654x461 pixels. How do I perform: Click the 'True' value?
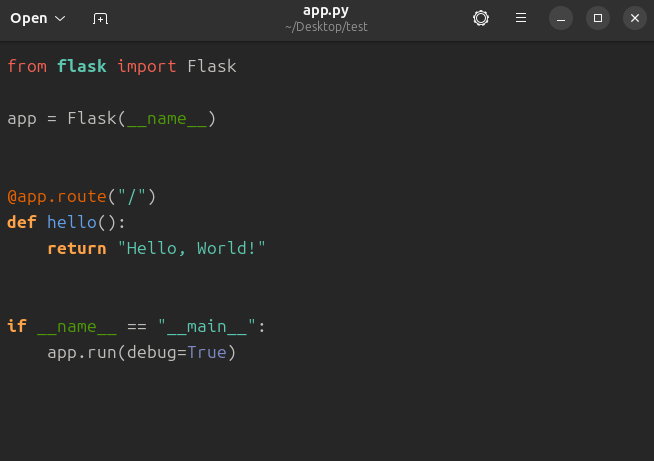pos(207,353)
